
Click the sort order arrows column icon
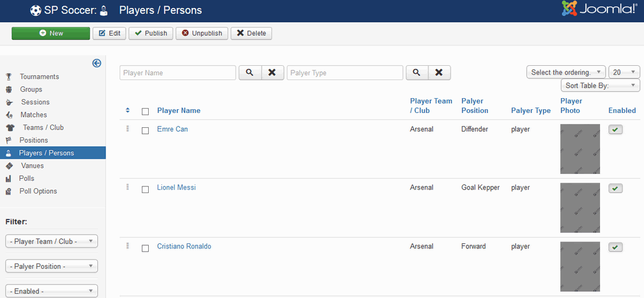pyautogui.click(x=128, y=111)
